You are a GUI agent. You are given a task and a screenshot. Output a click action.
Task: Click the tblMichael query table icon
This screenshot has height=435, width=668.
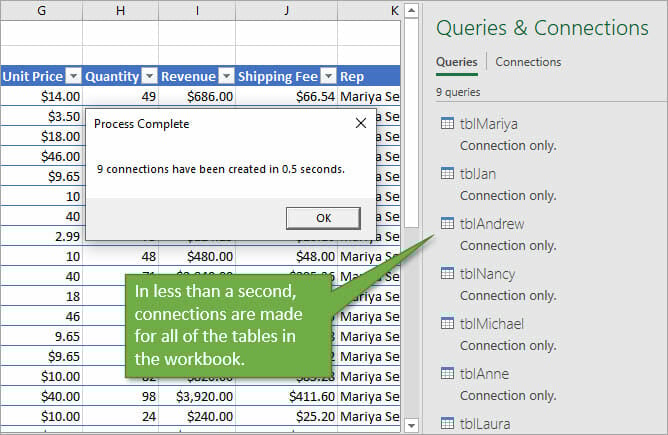(x=448, y=324)
